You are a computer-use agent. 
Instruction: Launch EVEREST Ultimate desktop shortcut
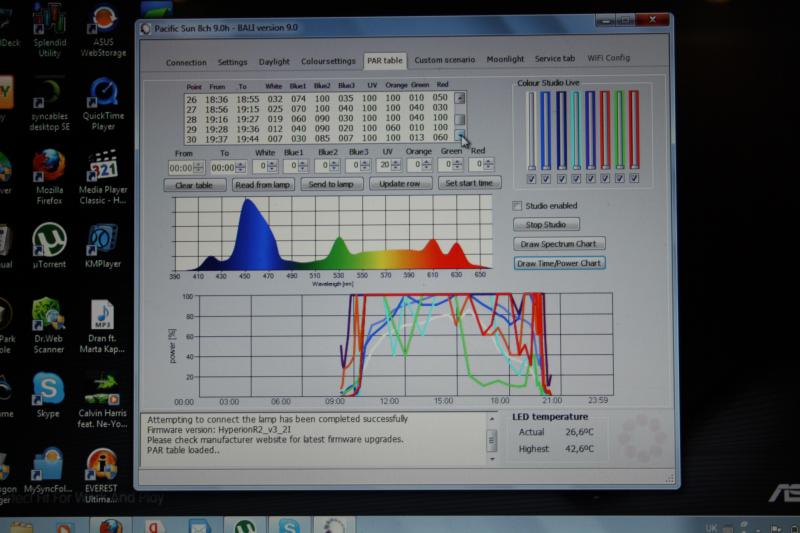102,464
